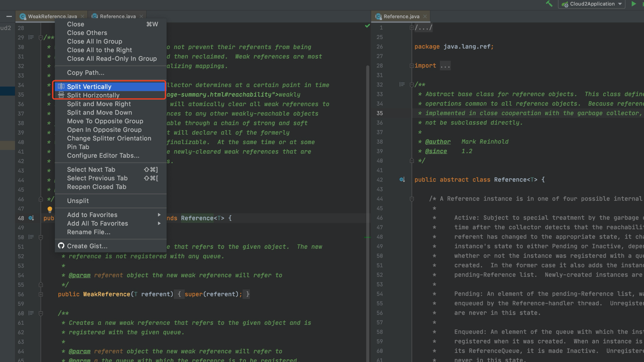This screenshot has width=644, height=362.
Task: Select Split Horizontally menu item
Action: 111,95
